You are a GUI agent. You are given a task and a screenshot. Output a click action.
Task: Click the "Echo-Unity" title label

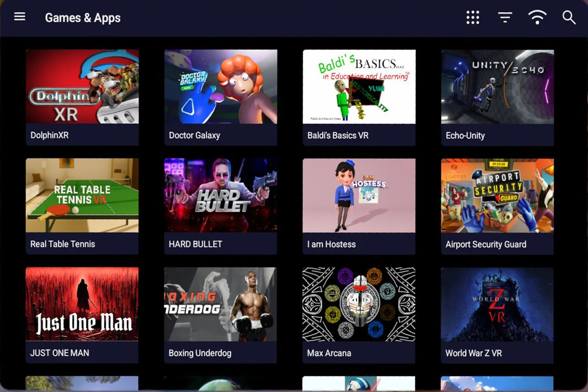click(x=465, y=136)
